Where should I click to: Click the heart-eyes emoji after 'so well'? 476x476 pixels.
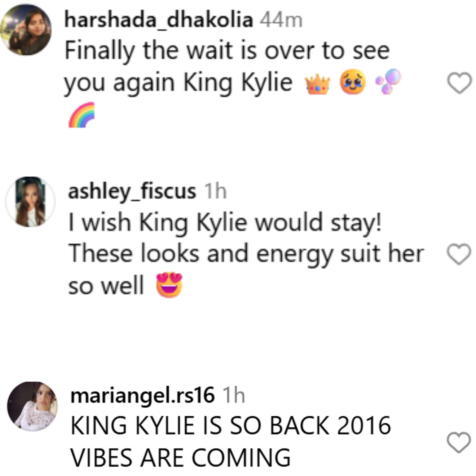[169, 285]
